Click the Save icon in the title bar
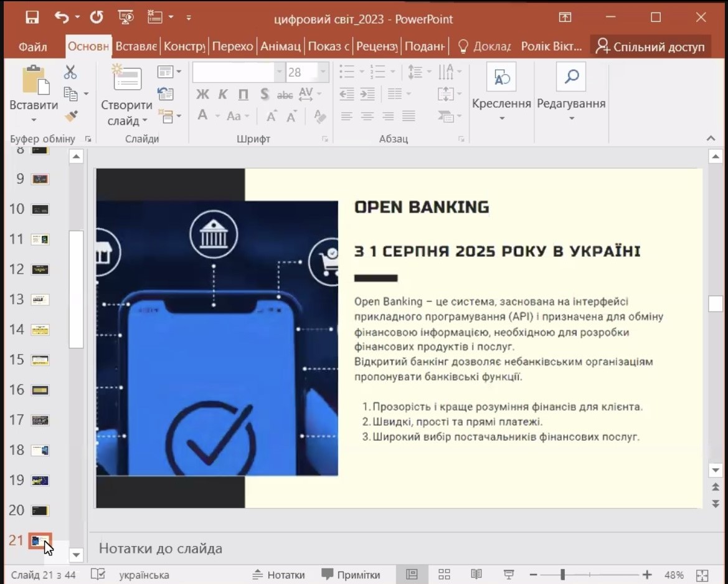The width and height of the screenshot is (728, 584). point(32,17)
